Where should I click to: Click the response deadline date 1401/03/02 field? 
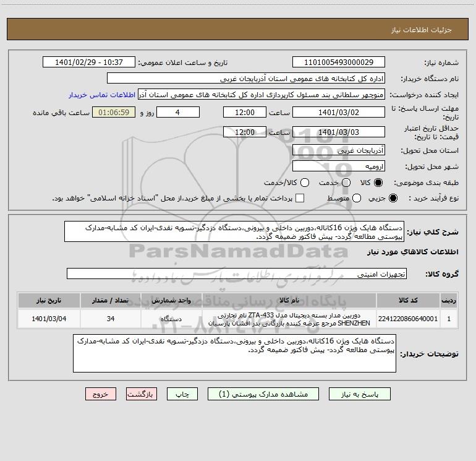tap(339, 112)
